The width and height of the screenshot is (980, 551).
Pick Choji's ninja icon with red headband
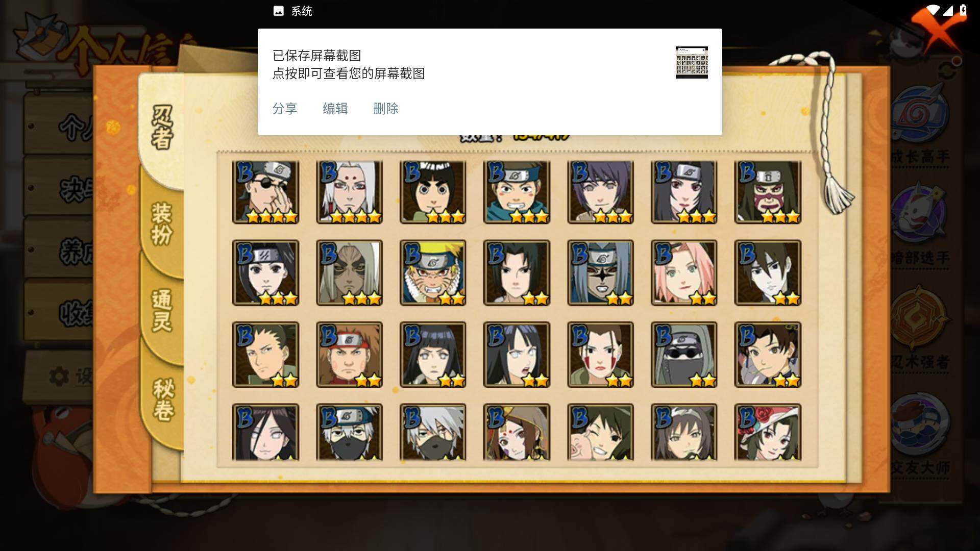tap(349, 355)
